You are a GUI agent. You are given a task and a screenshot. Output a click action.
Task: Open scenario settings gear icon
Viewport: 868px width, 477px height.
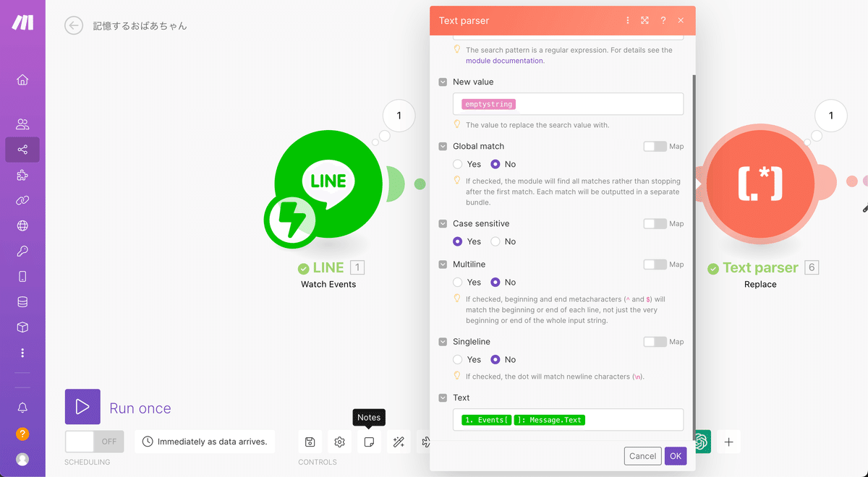339,442
